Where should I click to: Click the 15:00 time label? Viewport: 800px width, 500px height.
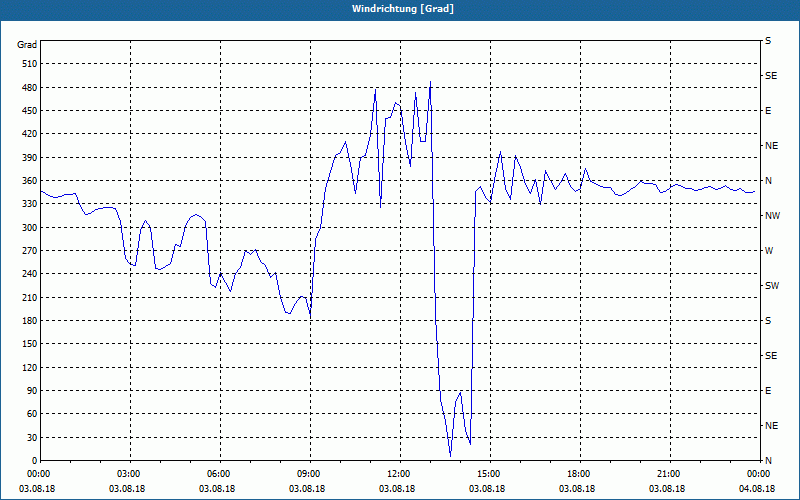click(488, 474)
